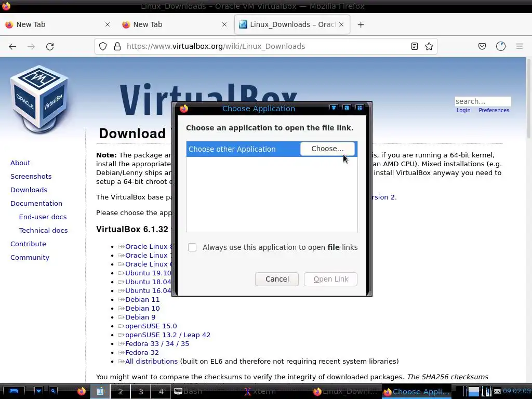This screenshot has height=399, width=532.
Task: Open the CPU graph tray icon
Action: tap(486, 392)
